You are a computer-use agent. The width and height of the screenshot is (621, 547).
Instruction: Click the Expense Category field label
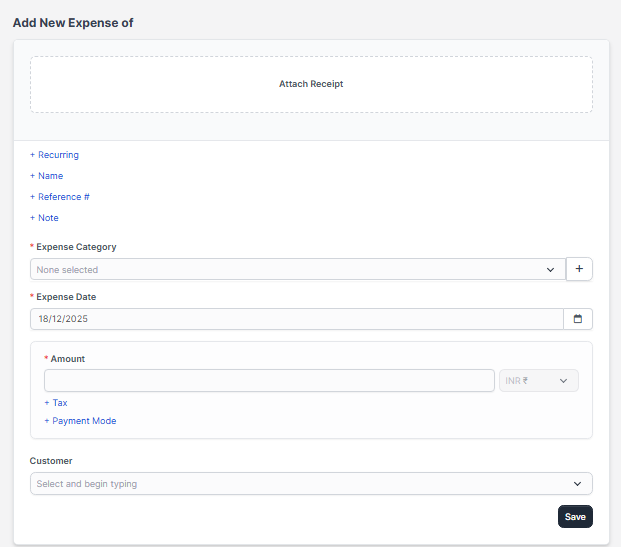tap(76, 247)
